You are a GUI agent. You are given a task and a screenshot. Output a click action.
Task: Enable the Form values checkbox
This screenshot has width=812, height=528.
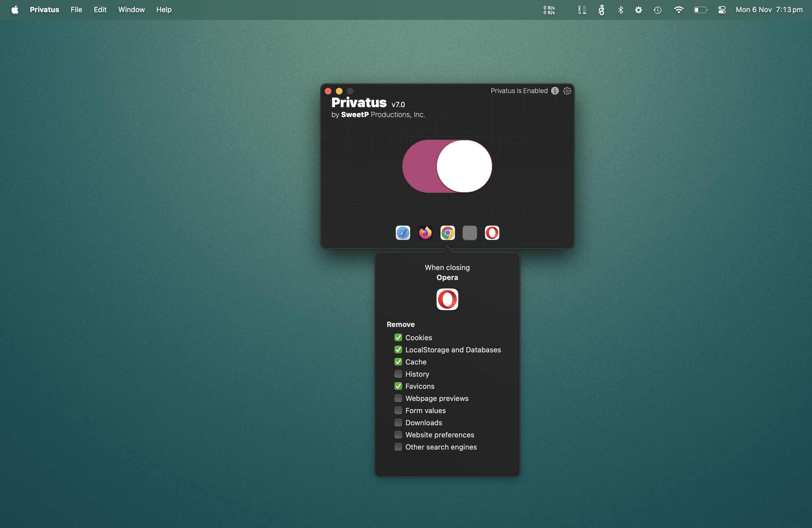point(398,410)
